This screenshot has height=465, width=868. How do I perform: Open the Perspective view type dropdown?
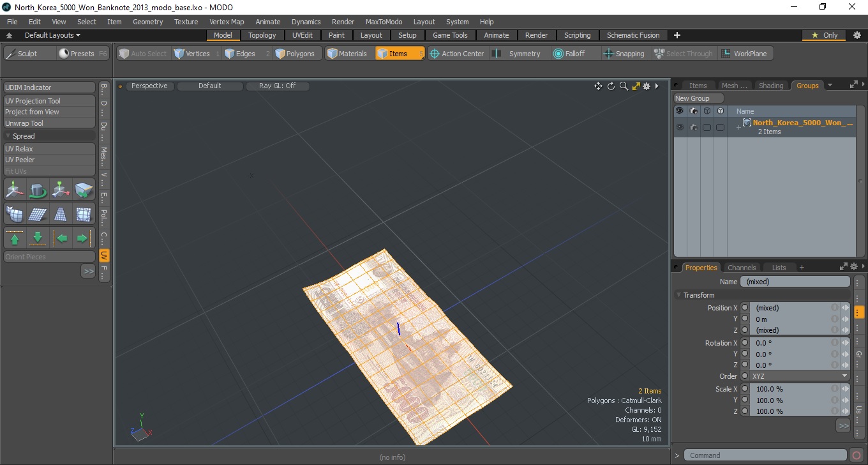click(x=150, y=86)
